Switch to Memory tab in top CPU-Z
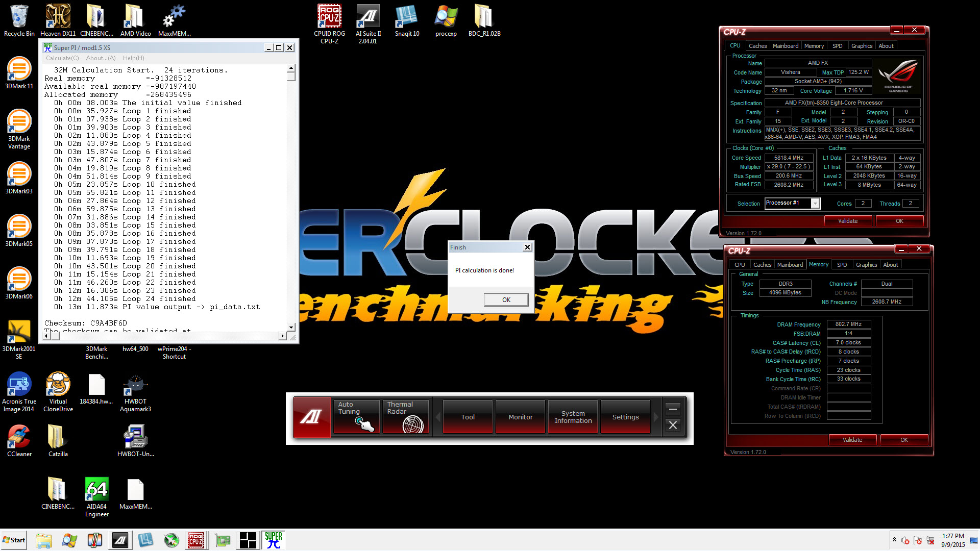 814,46
